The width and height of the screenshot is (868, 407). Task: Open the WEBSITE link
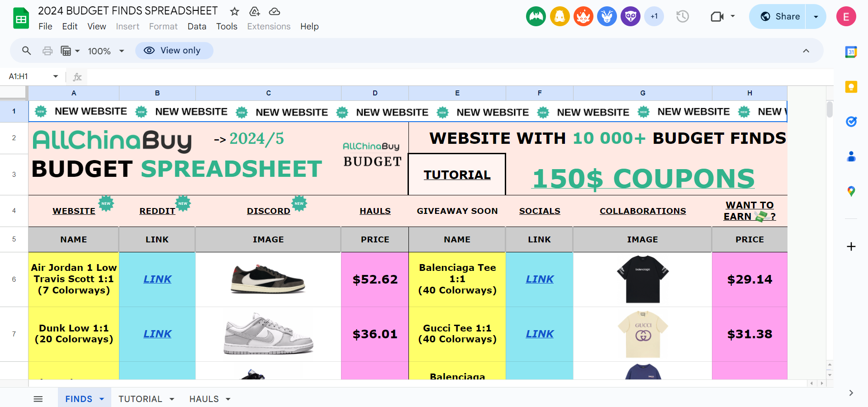point(74,211)
